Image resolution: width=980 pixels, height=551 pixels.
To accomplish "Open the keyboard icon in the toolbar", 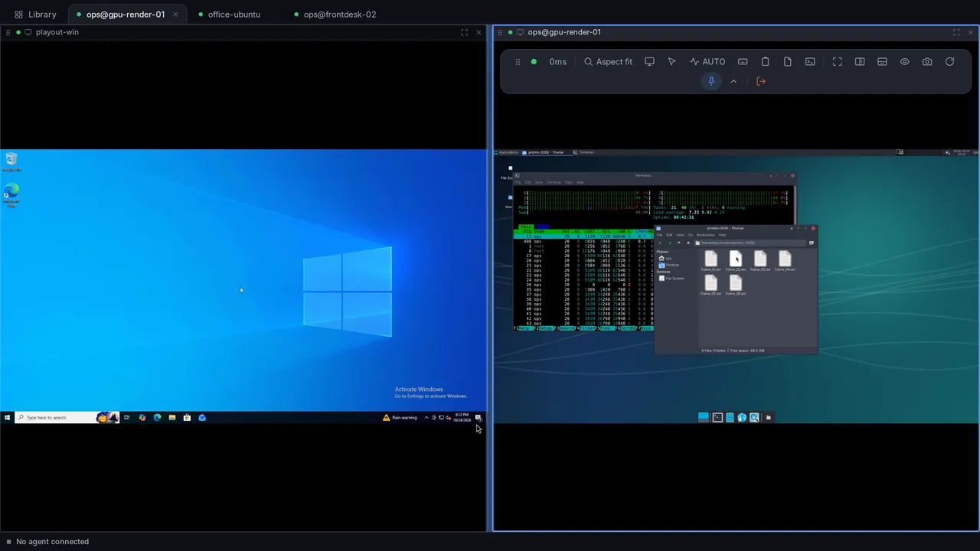I will [x=743, y=62].
